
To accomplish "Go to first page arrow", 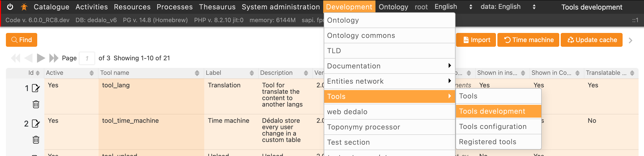I will point(16,58).
